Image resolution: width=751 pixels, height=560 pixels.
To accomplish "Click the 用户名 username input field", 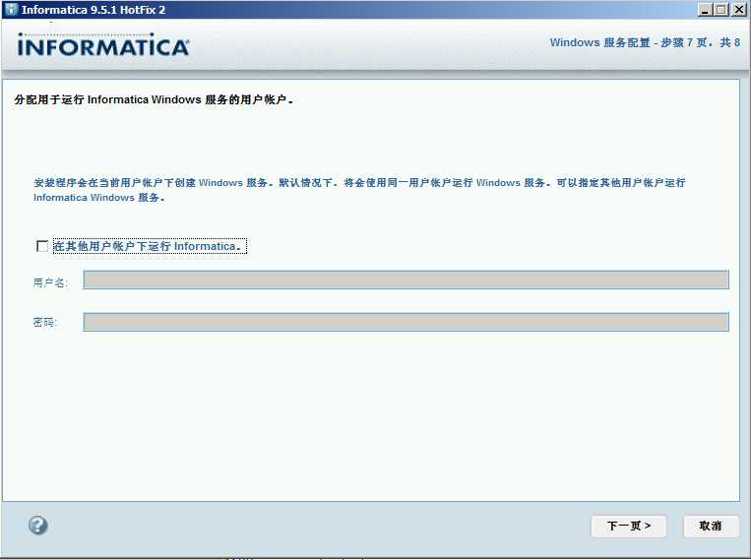I will [x=406, y=280].
